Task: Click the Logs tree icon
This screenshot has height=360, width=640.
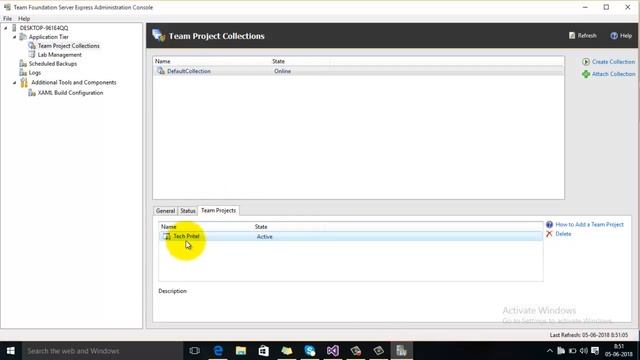Action: click(x=23, y=73)
